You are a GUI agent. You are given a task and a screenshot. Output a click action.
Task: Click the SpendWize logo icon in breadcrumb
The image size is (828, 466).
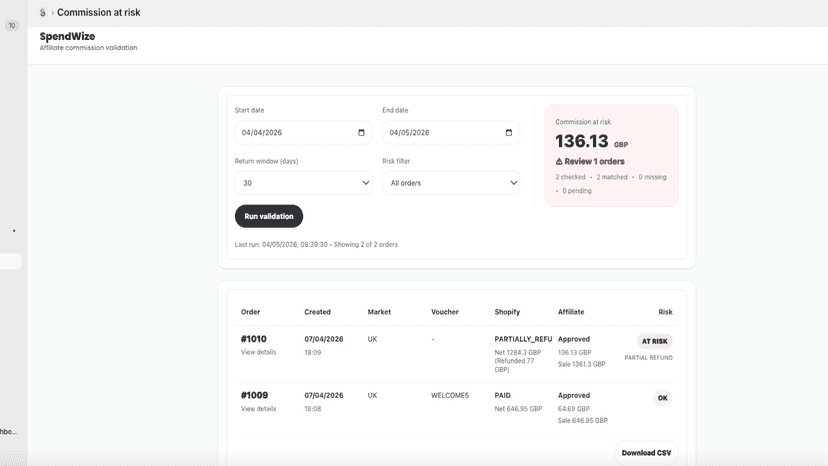[43, 12]
